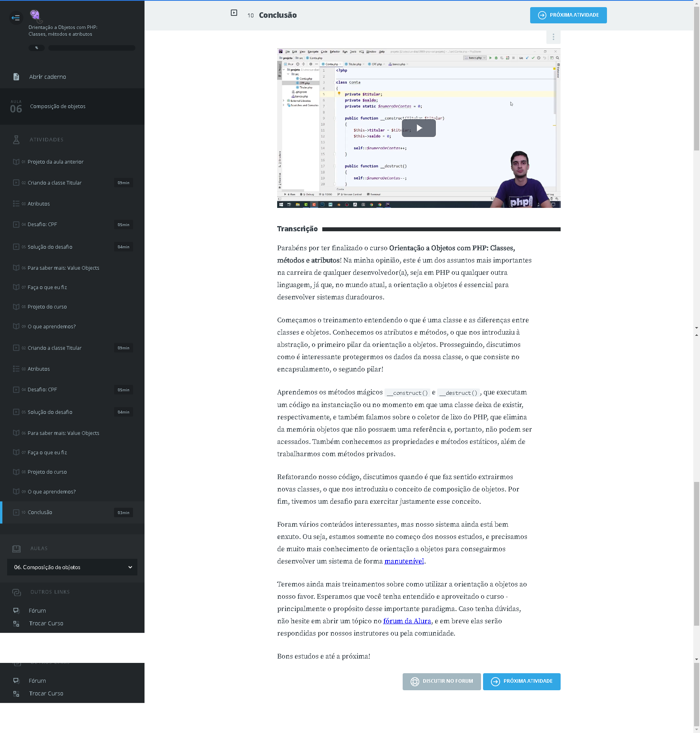Open the three-dot options menu above video
Screen dimensions: 700x733
coord(553,37)
